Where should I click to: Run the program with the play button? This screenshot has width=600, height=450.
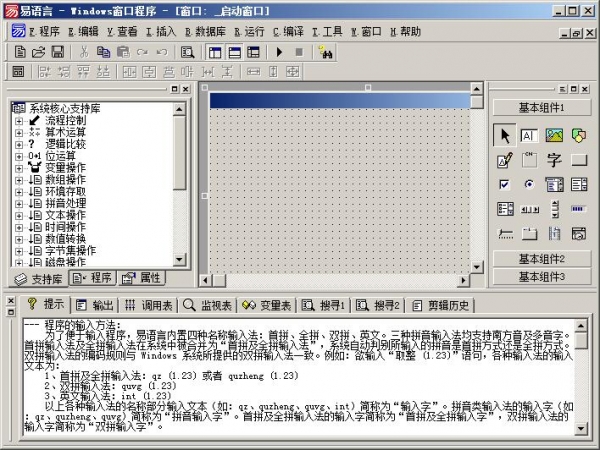click(x=279, y=52)
